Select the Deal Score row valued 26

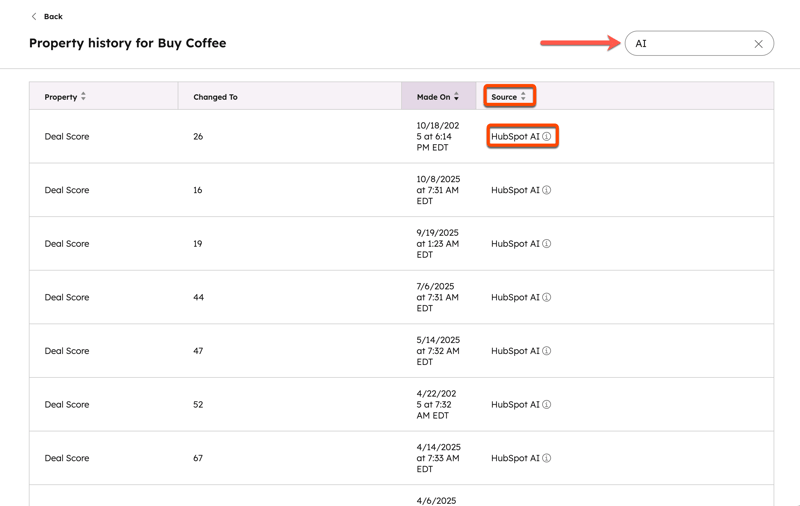[198, 136]
